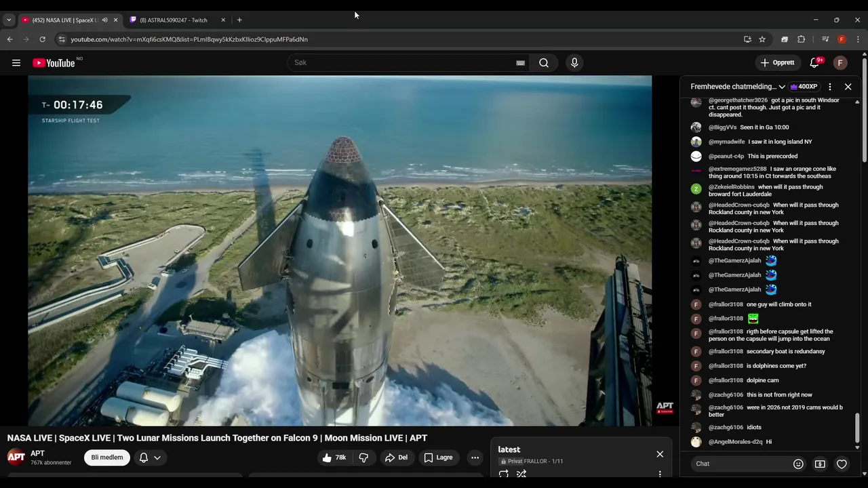Go back in browser history
This screenshot has height=488, width=868.
pyautogui.click(x=10, y=39)
